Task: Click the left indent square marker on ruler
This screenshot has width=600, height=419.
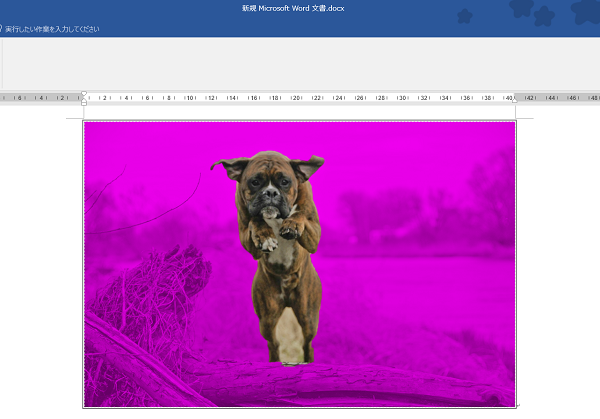Action: (84, 103)
